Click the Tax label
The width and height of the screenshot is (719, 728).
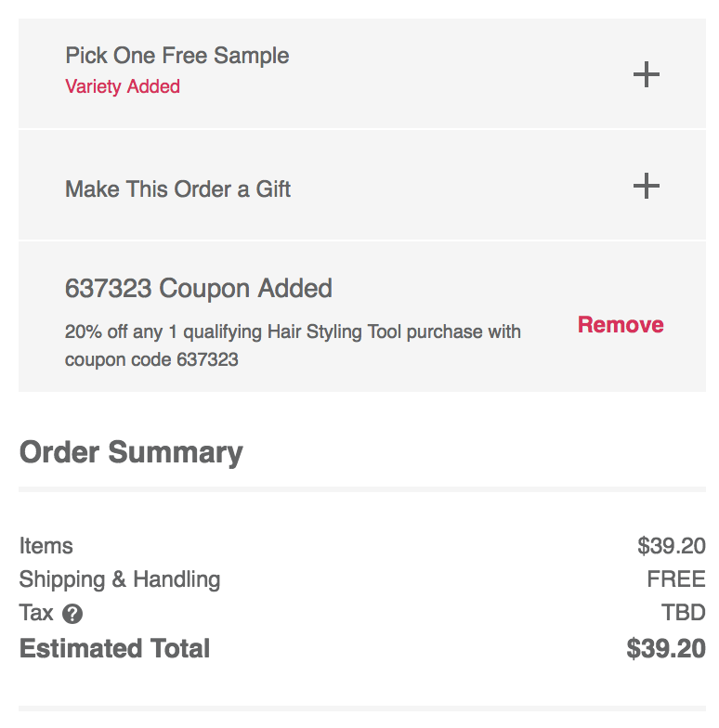[x=36, y=613]
